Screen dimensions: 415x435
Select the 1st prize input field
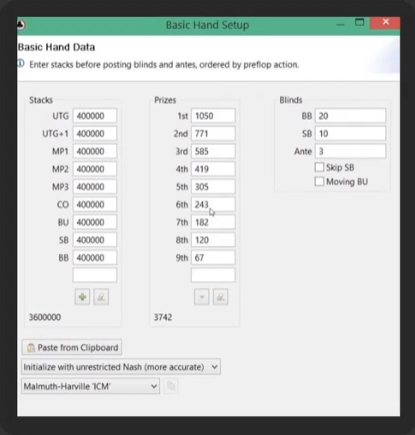pyautogui.click(x=213, y=116)
